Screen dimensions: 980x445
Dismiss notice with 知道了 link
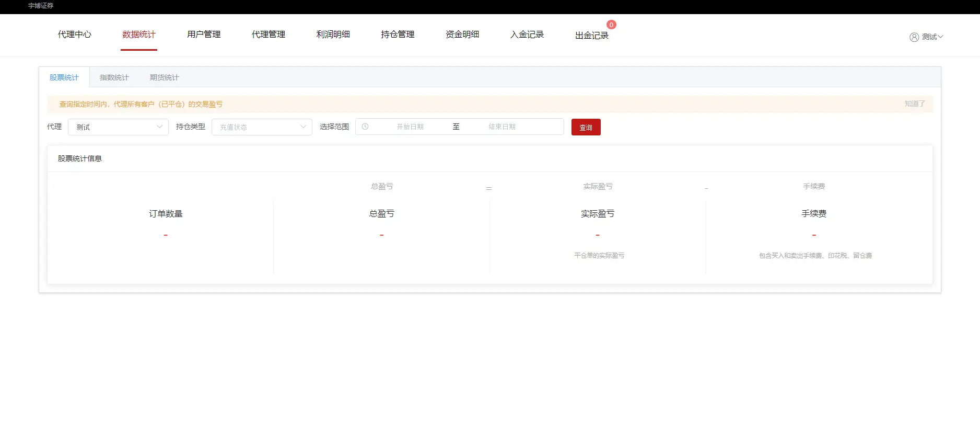coord(914,104)
